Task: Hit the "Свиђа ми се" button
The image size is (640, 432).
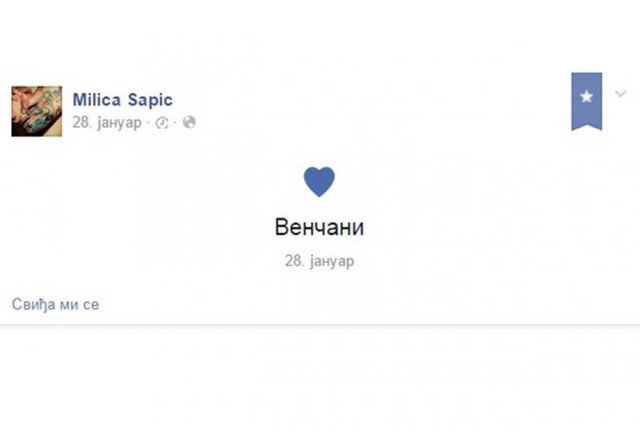Action: pyautogui.click(x=56, y=304)
